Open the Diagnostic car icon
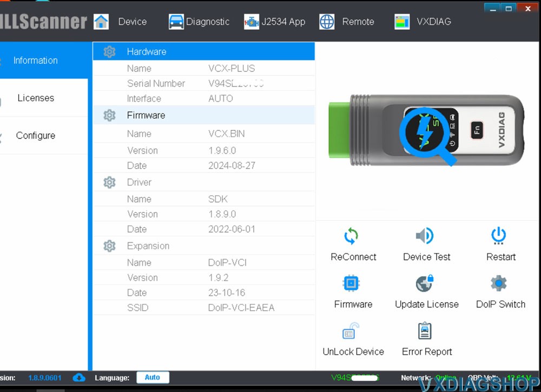 (176, 22)
